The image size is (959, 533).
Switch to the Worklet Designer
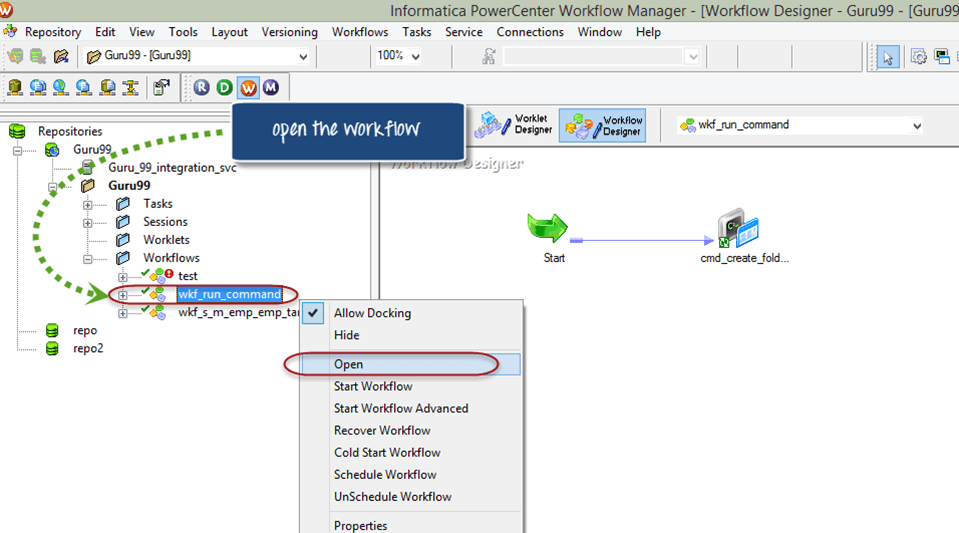(514, 125)
